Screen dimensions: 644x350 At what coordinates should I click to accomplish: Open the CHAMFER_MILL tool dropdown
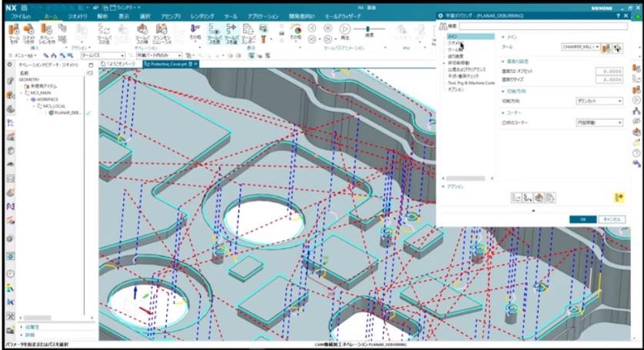pyautogui.click(x=580, y=47)
